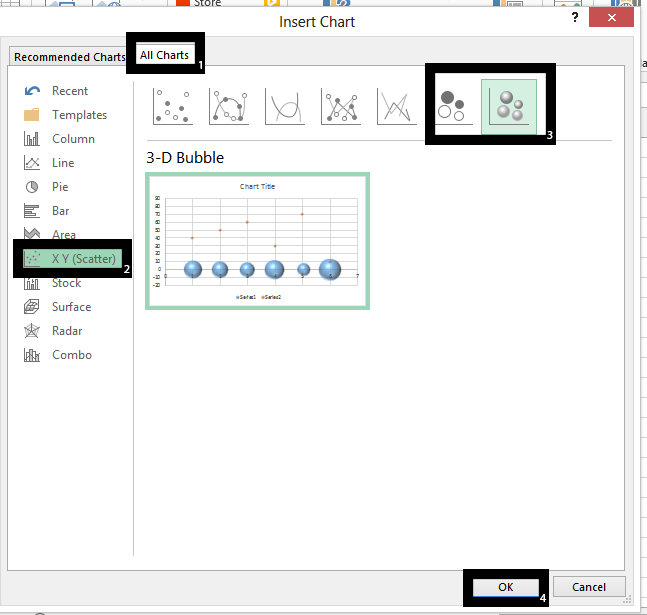Click the 3-D Bubble chart preview thumbnail
This screenshot has height=615, width=647.
(x=257, y=241)
